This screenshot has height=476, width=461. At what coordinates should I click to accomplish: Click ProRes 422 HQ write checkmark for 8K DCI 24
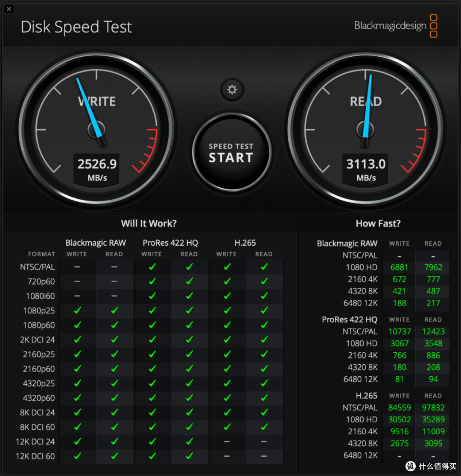click(x=152, y=412)
